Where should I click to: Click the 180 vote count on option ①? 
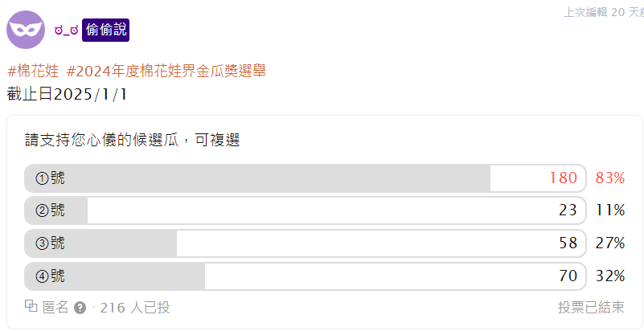click(564, 178)
